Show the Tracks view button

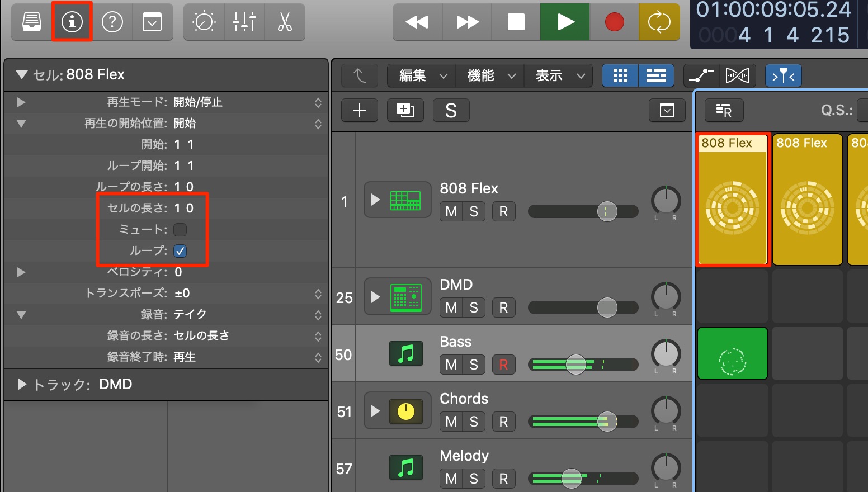pyautogui.click(x=656, y=75)
